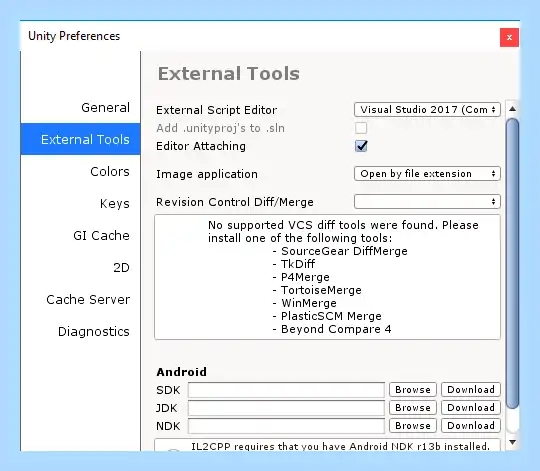Open External Script Editor dropdown
The height and width of the screenshot is (471, 540).
427,109
